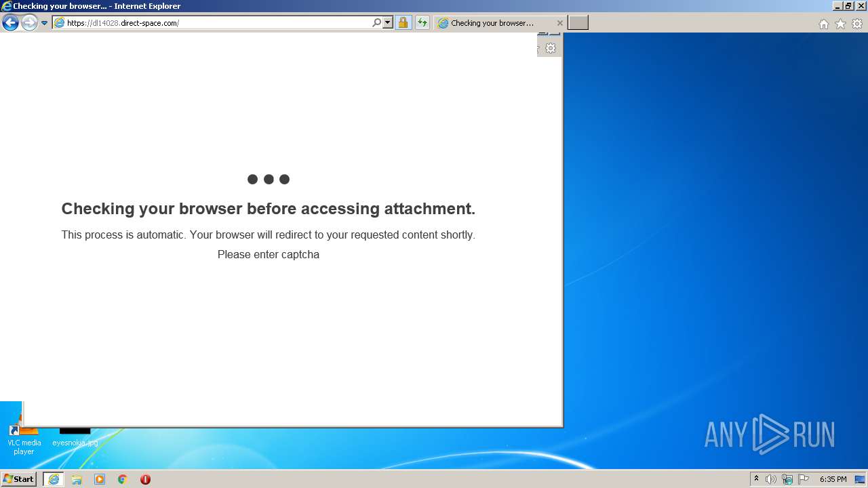Click the Internet Explorer title bar icon
Screen dimensions: 868x488
(x=6, y=6)
